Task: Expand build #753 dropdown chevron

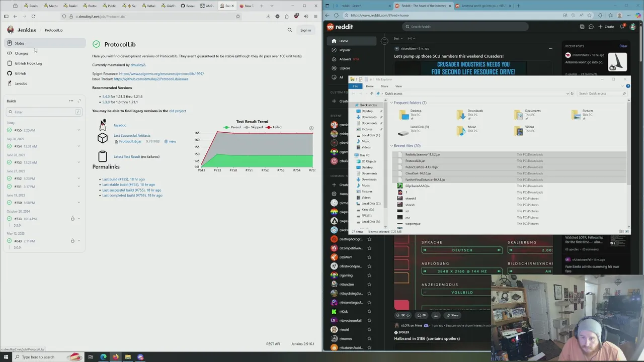Action: coord(78,162)
